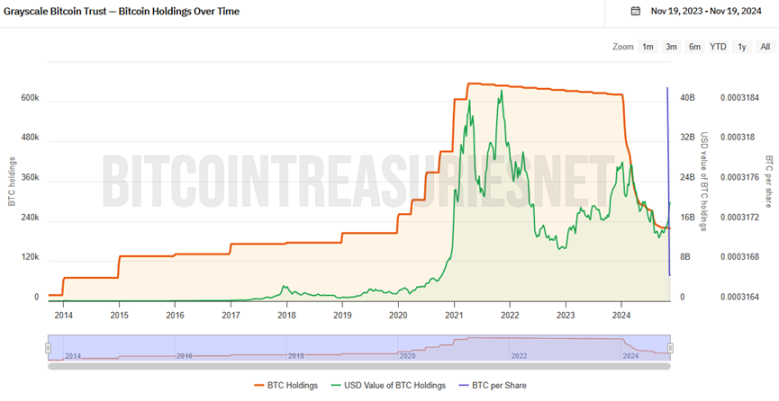
Task: Set zoom to 1m
Action: click(648, 47)
